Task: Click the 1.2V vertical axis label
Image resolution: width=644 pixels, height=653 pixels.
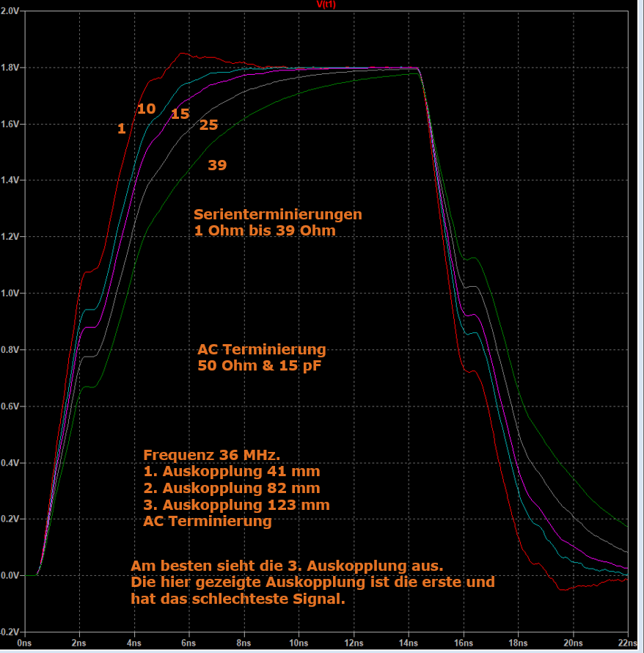Action: coord(10,236)
